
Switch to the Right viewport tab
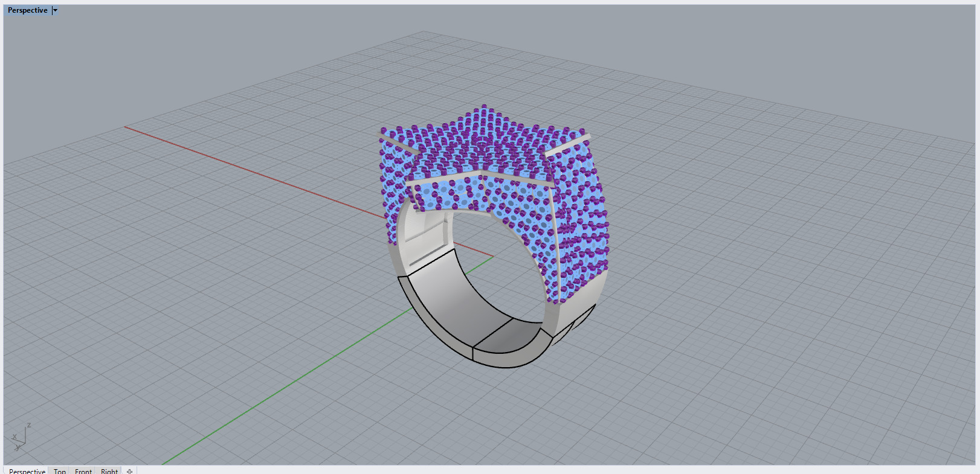click(x=109, y=471)
